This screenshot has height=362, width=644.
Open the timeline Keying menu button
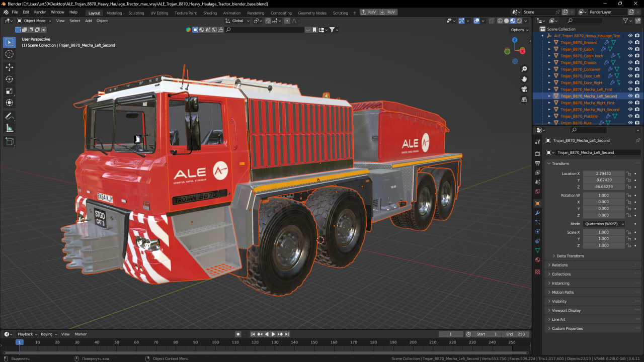[x=49, y=334]
